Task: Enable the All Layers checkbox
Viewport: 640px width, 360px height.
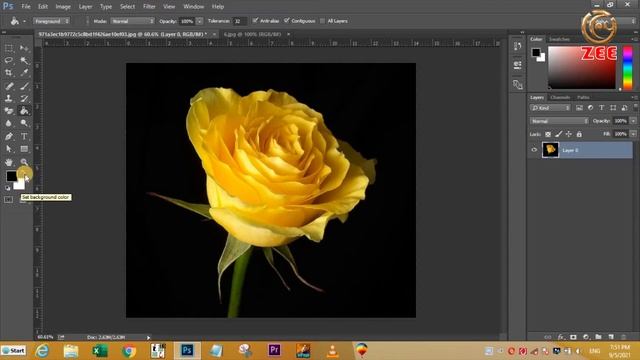Action: click(x=322, y=21)
